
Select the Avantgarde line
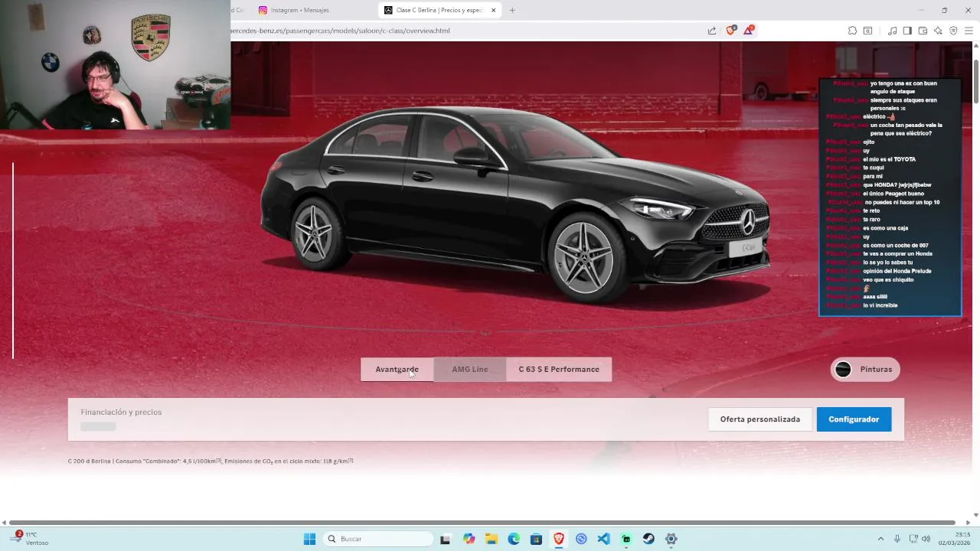(x=397, y=370)
